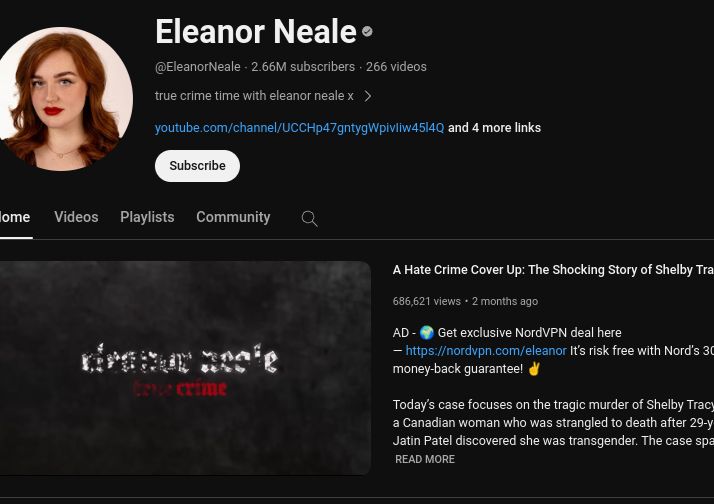The image size is (714, 504).
Task: Click the victory hand emoji in the description
Action: coord(534,369)
